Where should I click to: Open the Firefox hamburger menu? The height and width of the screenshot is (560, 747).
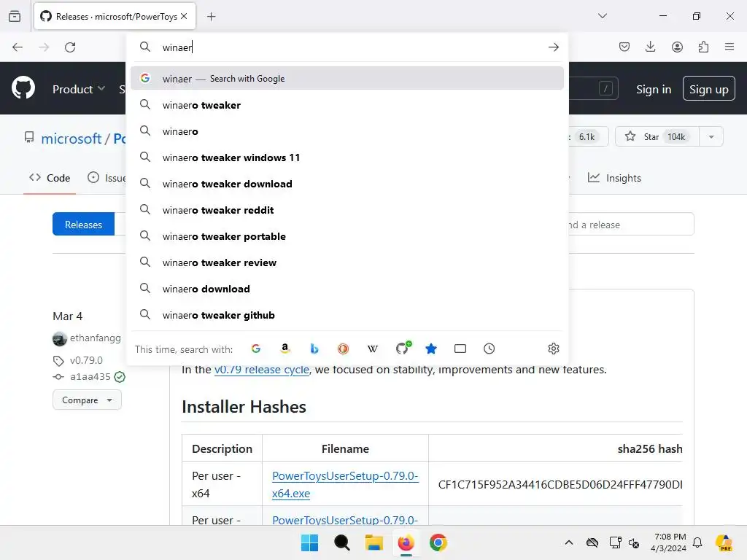click(729, 47)
